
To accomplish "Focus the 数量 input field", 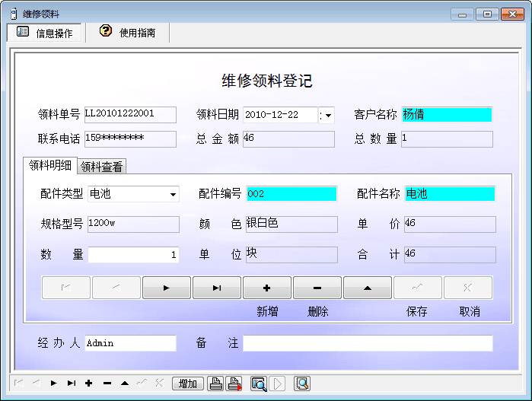I will pyautogui.click(x=133, y=255).
